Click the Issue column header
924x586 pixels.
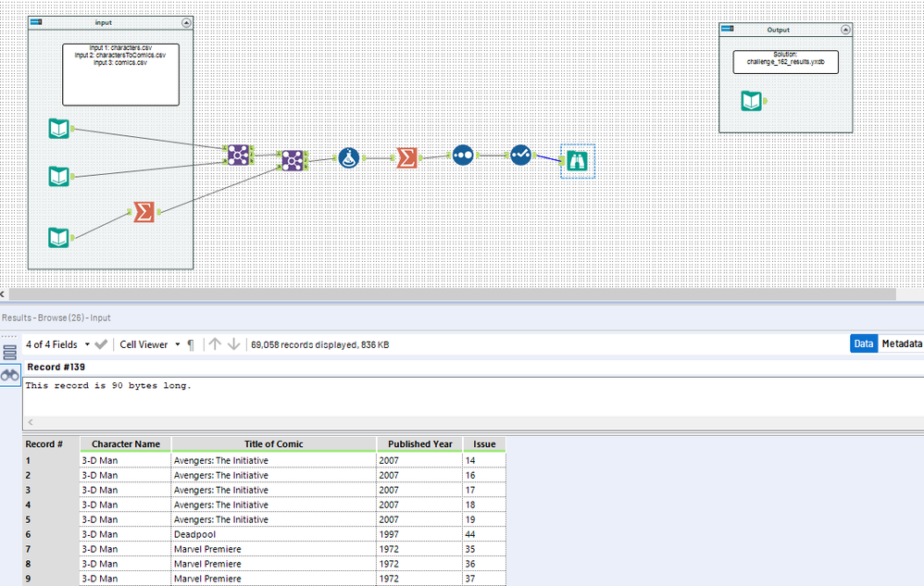[484, 444]
